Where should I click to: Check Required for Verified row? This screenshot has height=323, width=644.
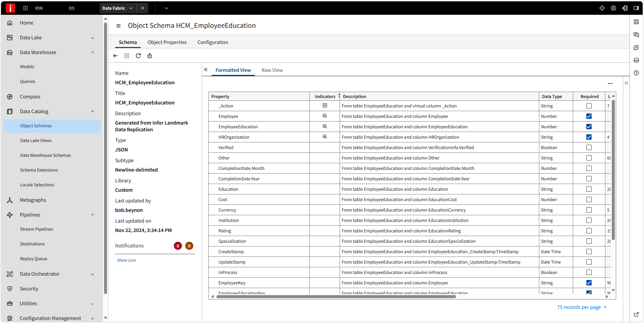coord(589,147)
